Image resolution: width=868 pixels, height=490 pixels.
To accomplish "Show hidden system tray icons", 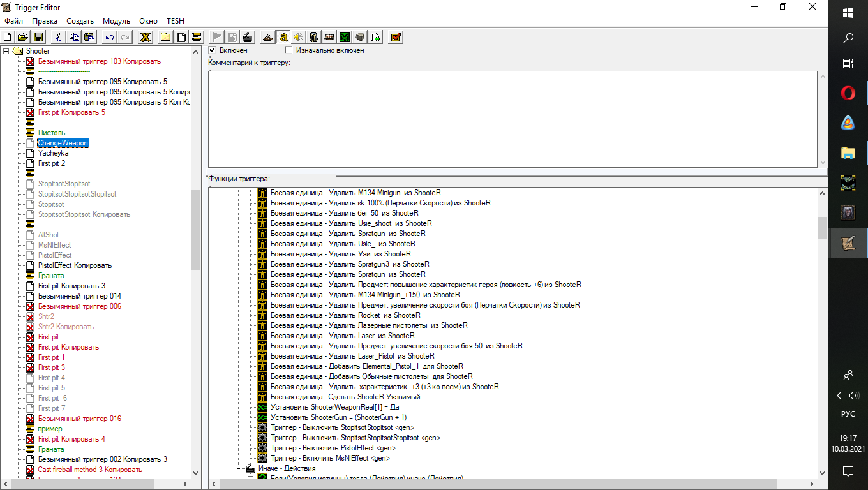I will pos(839,396).
